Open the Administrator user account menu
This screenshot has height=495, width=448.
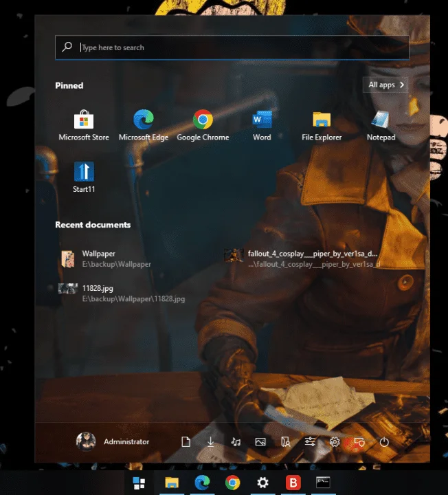point(113,441)
